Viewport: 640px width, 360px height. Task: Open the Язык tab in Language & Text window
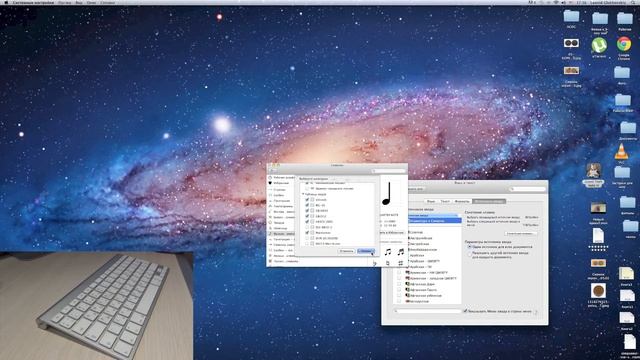(x=431, y=201)
